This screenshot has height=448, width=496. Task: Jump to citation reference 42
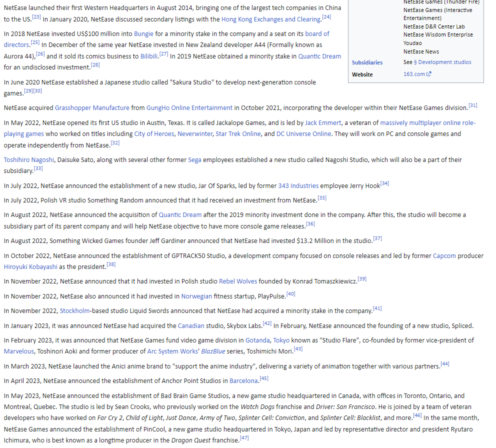(x=267, y=323)
